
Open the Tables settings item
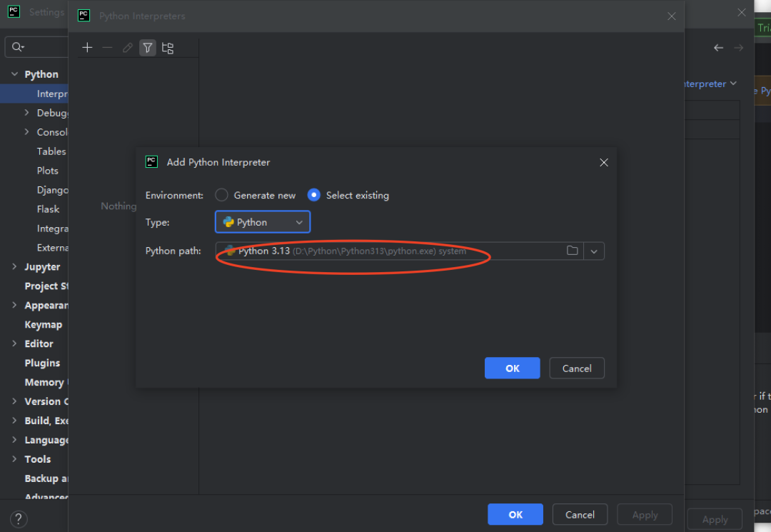51,151
